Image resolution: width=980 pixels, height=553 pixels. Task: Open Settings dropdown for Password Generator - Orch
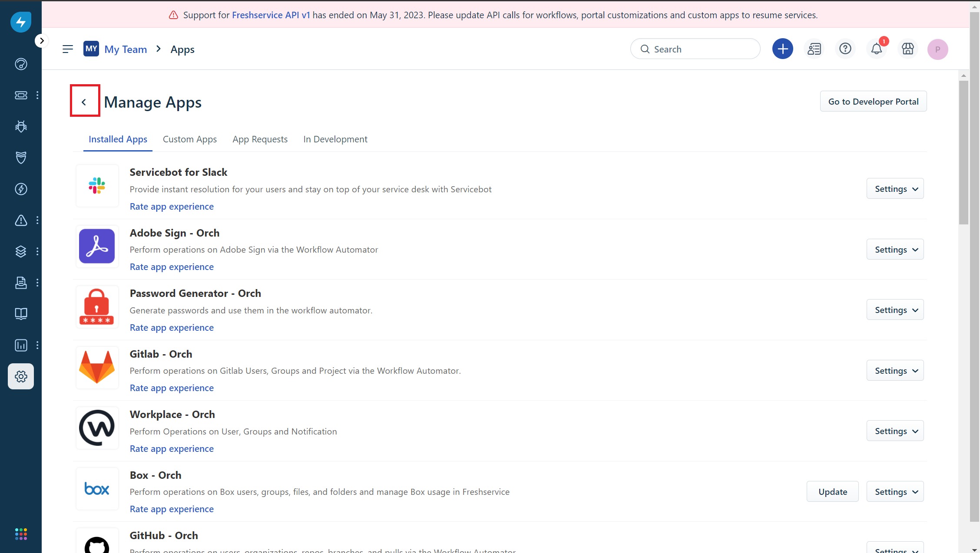tap(895, 310)
